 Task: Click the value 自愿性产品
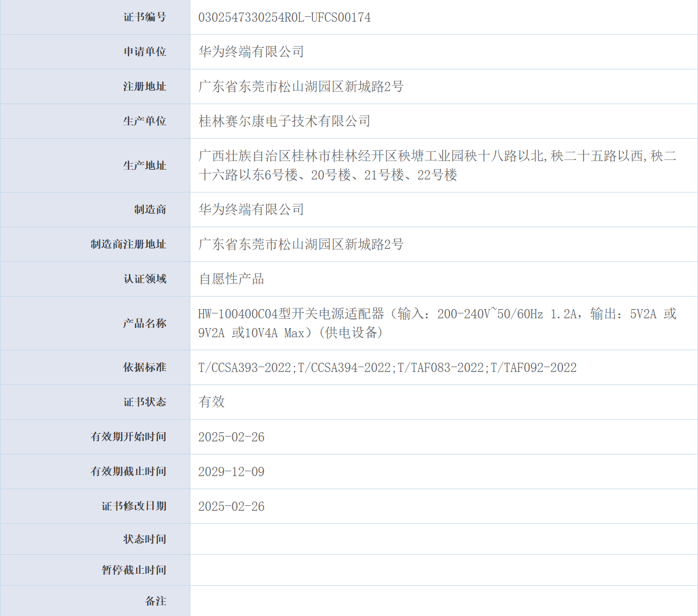coord(232,279)
